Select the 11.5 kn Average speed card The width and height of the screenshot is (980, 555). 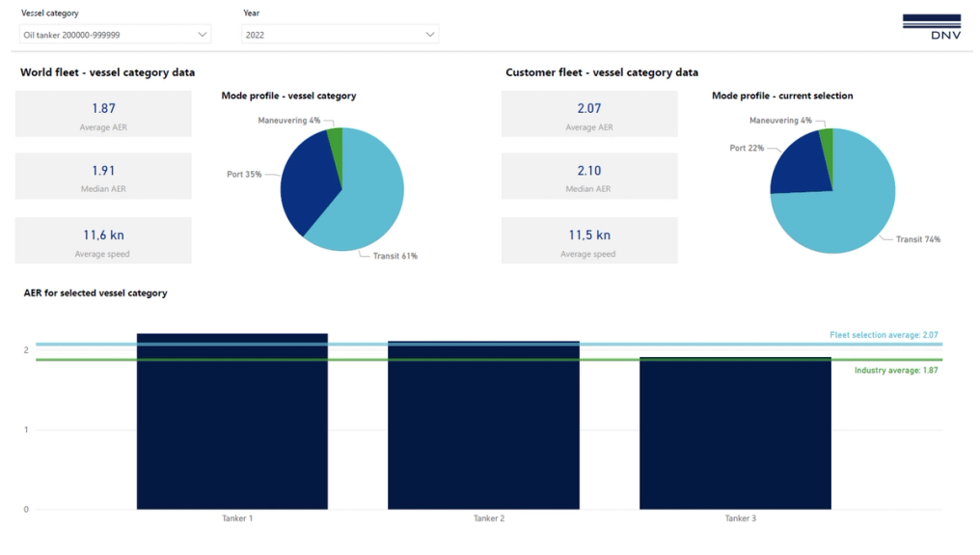(589, 240)
